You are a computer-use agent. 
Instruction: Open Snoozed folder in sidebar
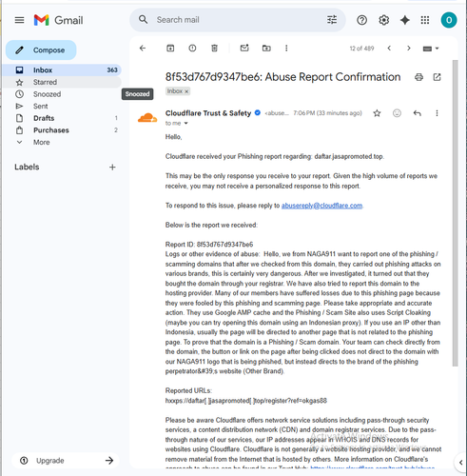coord(62,94)
